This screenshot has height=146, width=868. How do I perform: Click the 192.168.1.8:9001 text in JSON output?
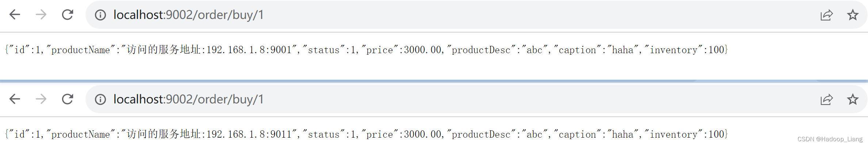(249, 50)
